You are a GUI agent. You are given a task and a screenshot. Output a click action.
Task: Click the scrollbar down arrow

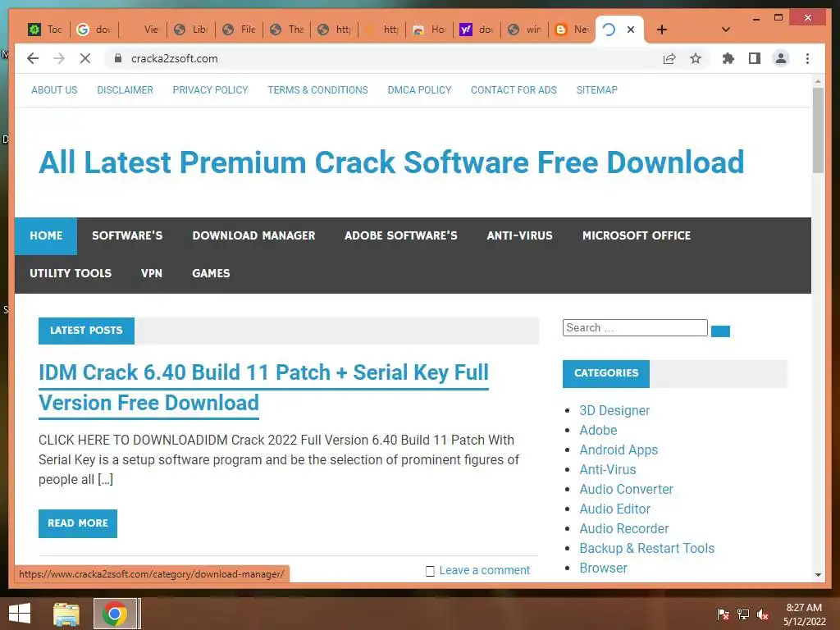tap(818, 575)
